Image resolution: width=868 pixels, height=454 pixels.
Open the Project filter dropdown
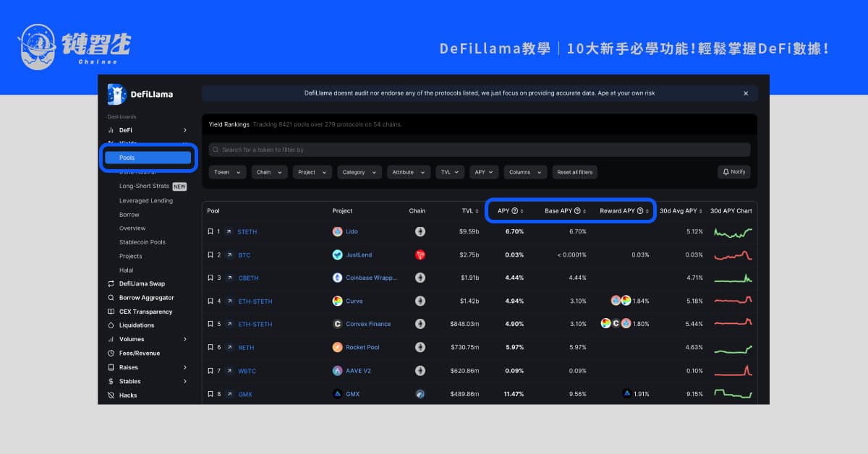click(x=312, y=172)
